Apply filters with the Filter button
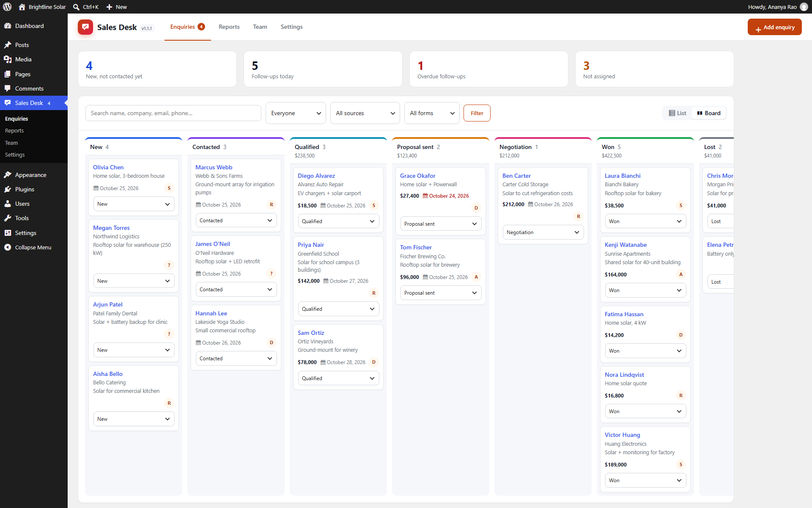 click(477, 113)
